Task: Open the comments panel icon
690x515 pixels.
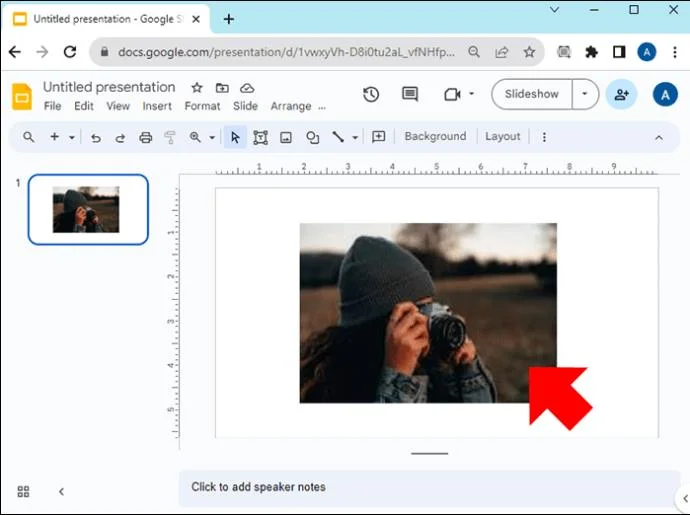Action: 410,94
